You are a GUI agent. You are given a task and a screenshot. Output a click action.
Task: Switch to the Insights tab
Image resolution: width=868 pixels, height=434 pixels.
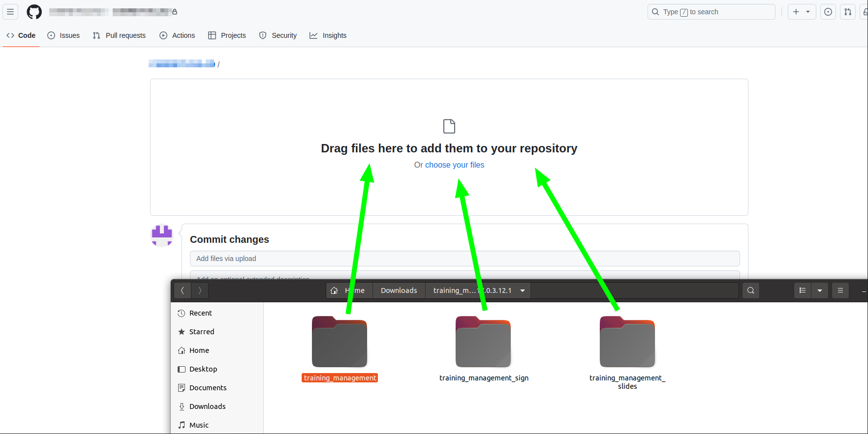pyautogui.click(x=328, y=35)
